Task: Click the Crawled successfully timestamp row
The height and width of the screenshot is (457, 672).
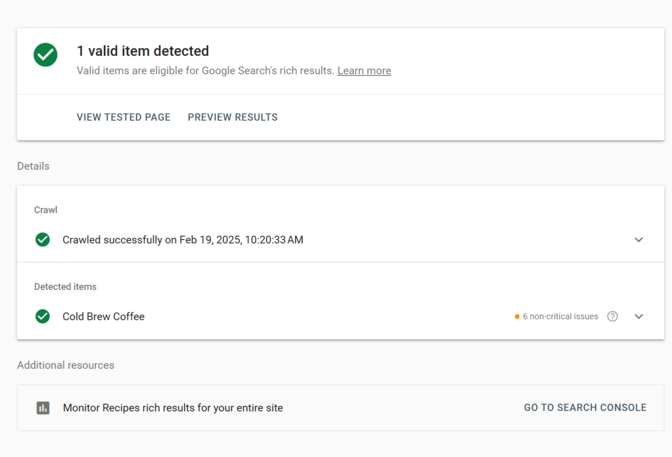Action: (x=183, y=240)
